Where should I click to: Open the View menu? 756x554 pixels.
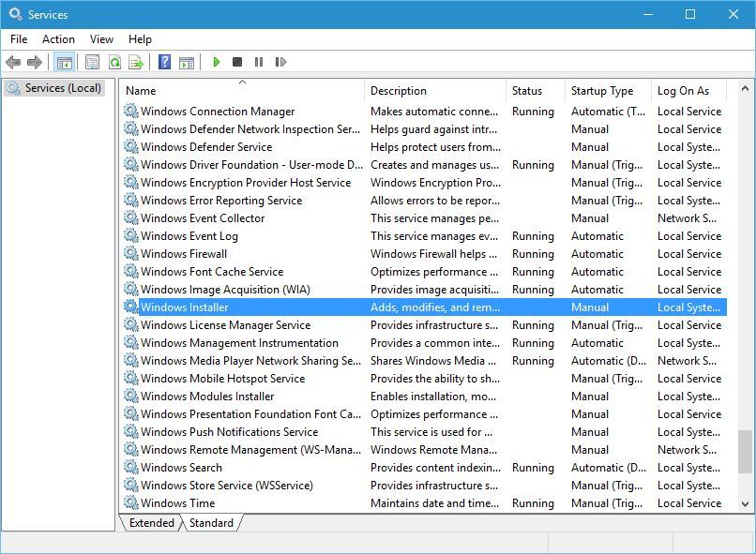tap(101, 39)
